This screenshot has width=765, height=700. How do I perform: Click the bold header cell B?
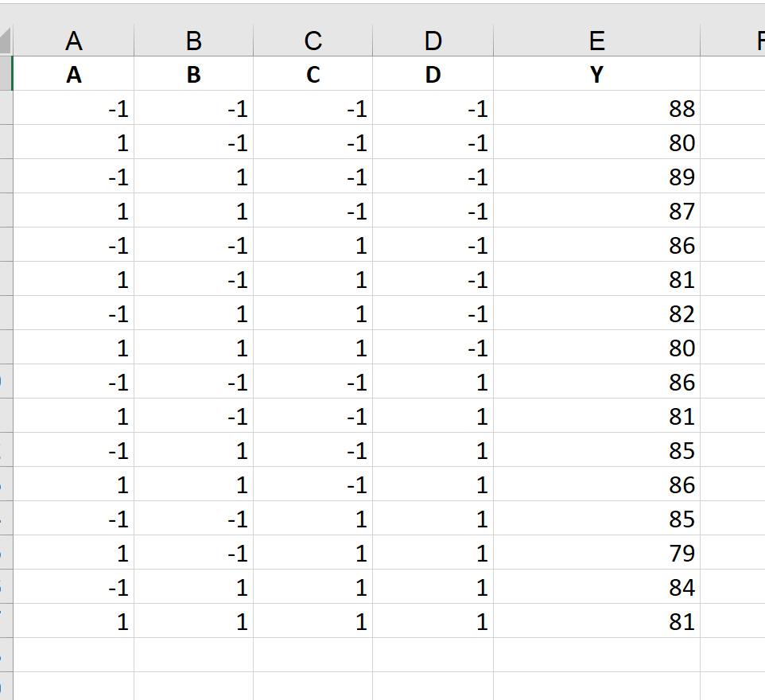pyautogui.click(x=193, y=75)
